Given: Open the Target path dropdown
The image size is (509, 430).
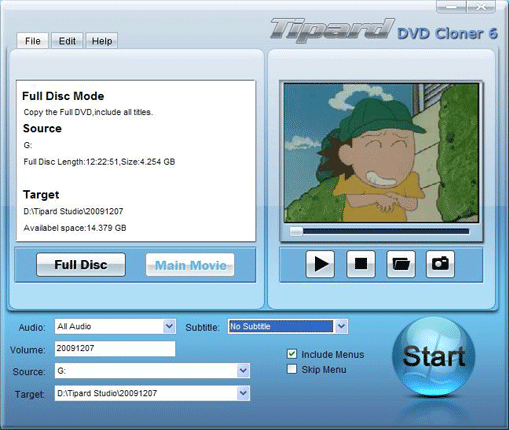Looking at the screenshot, I should pos(243,393).
